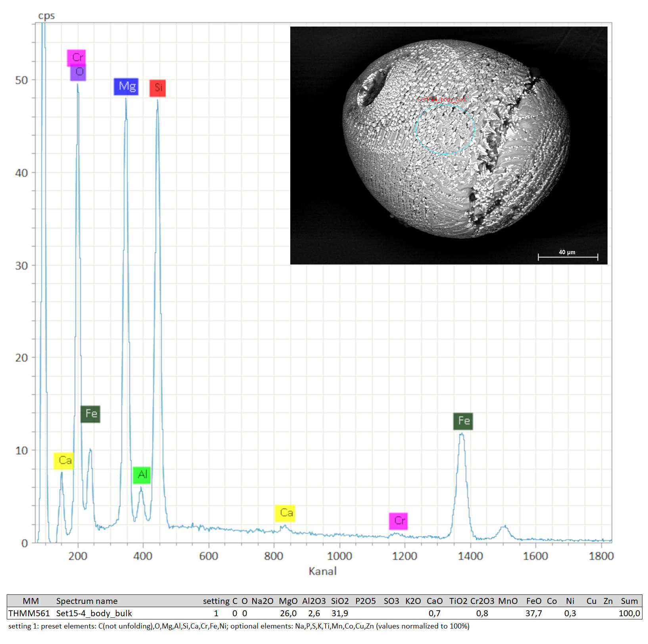Screen dimensions: 648x644
Task: Click the Fe label near channel 1400
Action: pyautogui.click(x=463, y=421)
